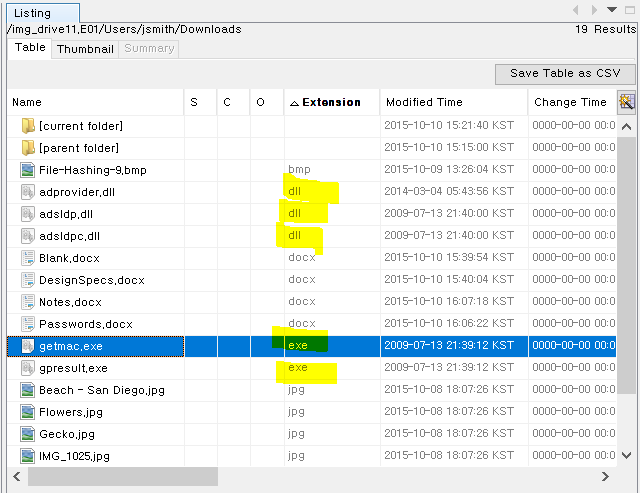The height and width of the screenshot is (493, 640).
Task: Click the vertical scrollbar up arrow
Action: [x=627, y=127]
